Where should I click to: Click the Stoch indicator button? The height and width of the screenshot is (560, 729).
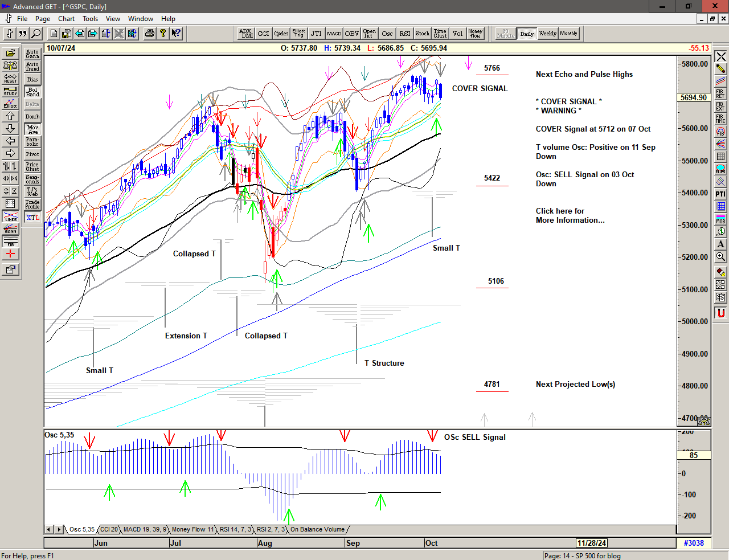click(422, 34)
